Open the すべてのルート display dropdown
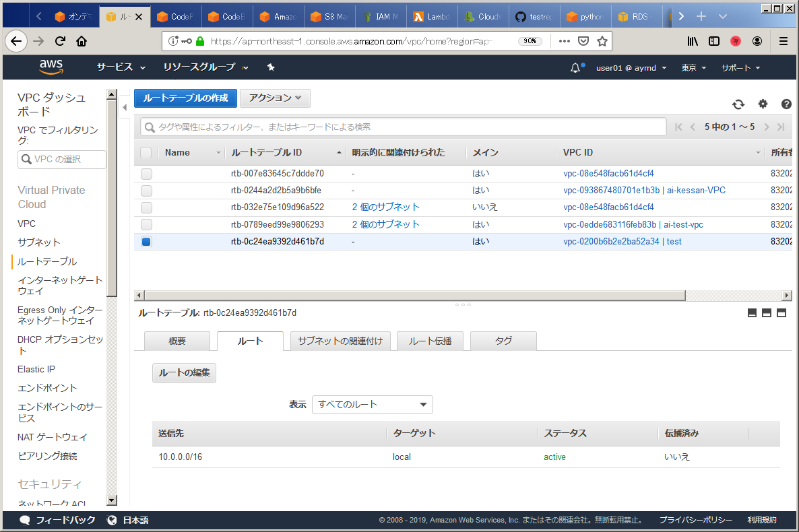This screenshot has height=532, width=799. (x=372, y=405)
